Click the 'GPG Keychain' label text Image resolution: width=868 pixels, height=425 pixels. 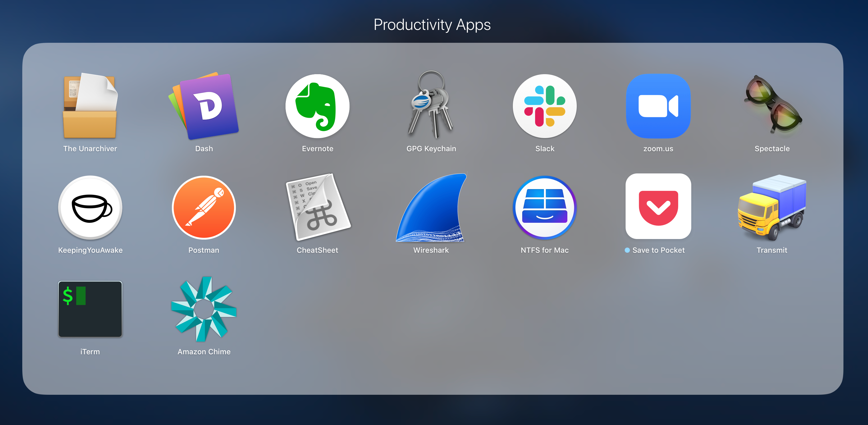(x=431, y=149)
